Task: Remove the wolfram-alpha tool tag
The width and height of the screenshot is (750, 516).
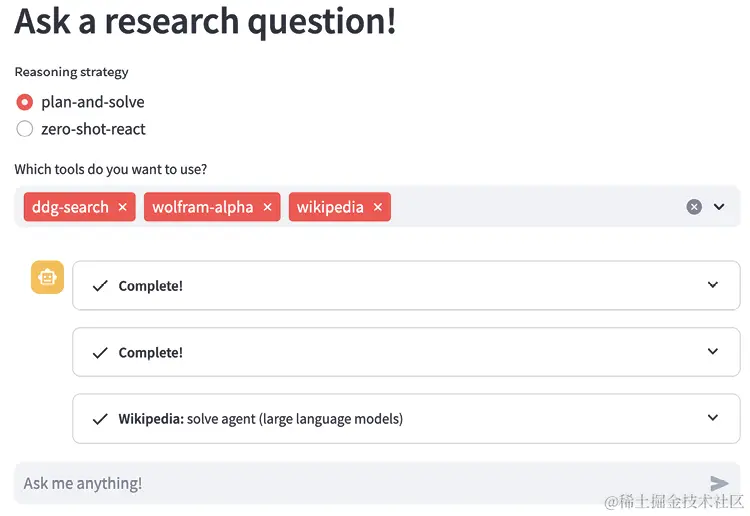Action: (267, 207)
